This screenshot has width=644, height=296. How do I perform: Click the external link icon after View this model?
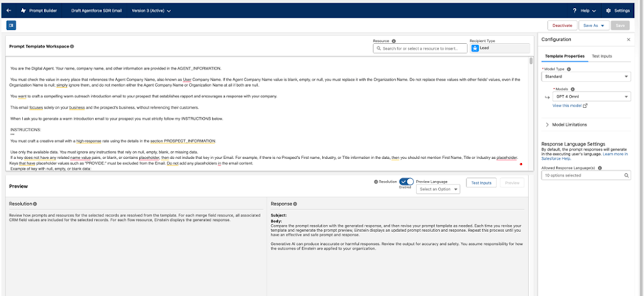click(585, 106)
